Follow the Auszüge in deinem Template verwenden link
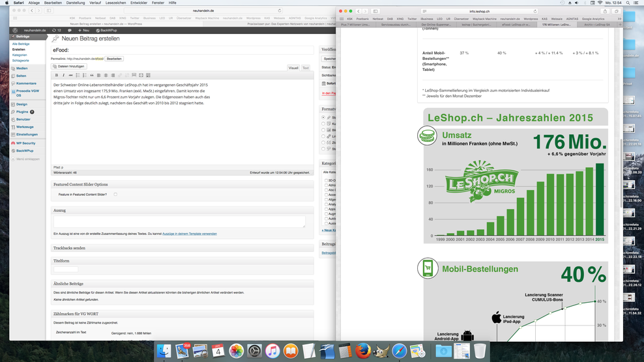This screenshot has height=362, width=644. pyautogui.click(x=189, y=234)
